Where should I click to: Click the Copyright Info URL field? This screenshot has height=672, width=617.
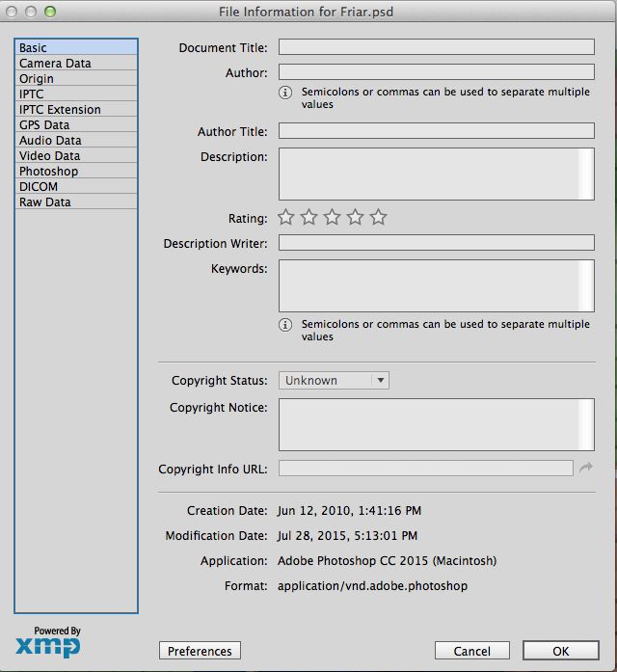point(425,468)
